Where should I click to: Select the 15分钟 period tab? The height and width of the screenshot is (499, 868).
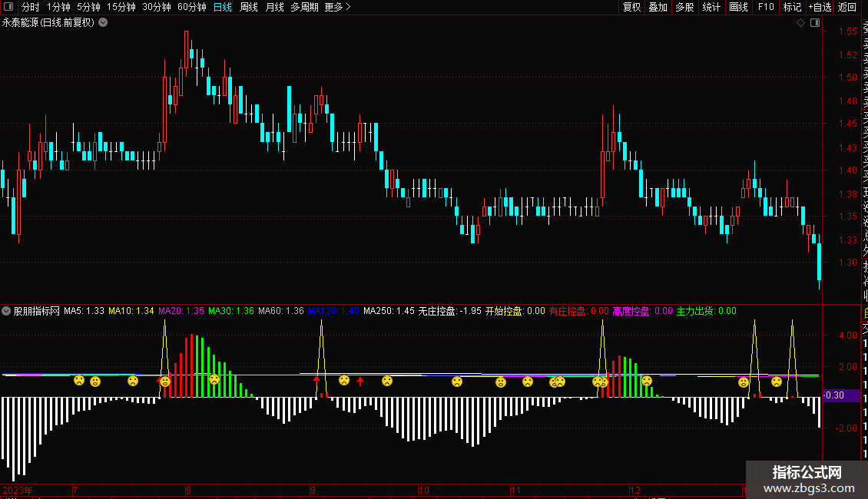[x=121, y=7]
